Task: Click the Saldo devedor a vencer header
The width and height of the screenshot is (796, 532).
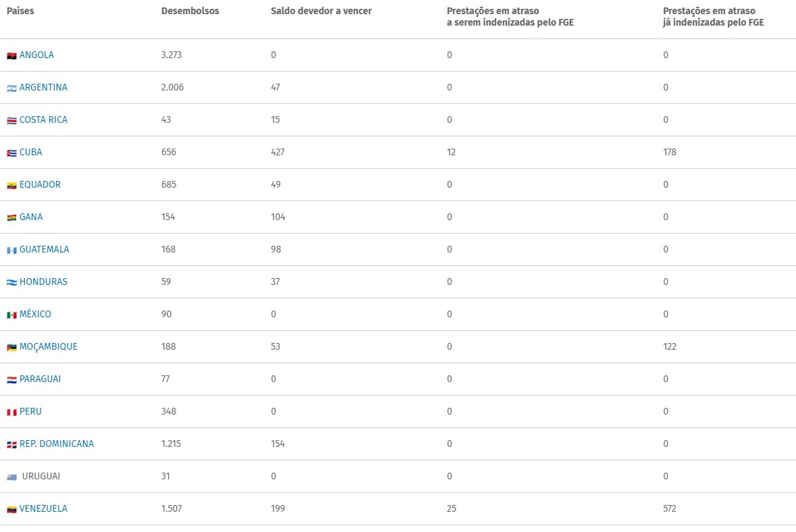Action: coord(321,11)
